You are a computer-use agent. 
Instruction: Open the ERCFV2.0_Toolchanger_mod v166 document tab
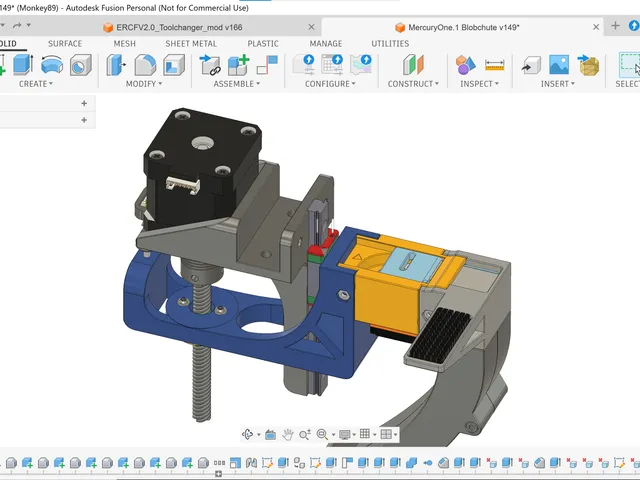[179, 27]
